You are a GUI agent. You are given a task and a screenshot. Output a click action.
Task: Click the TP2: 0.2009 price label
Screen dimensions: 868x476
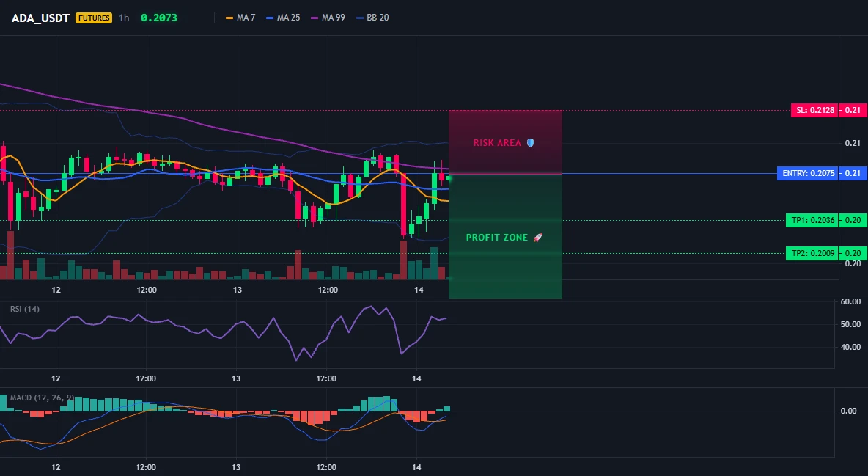tap(812, 253)
